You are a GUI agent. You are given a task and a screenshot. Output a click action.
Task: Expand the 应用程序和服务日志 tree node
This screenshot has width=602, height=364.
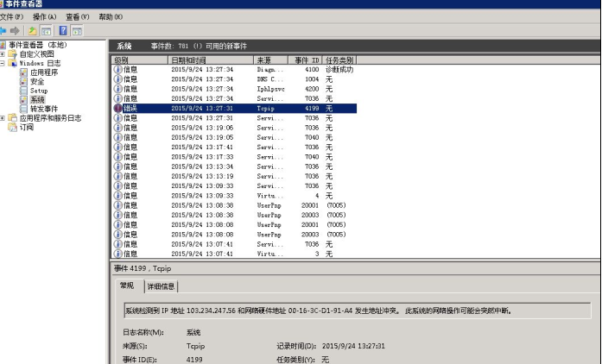(3, 118)
